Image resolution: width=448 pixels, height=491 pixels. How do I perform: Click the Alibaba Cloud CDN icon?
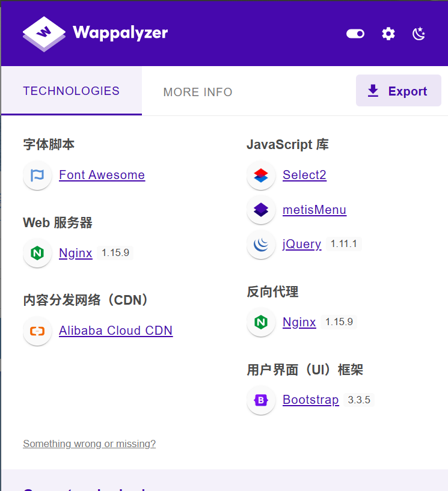pos(37,331)
